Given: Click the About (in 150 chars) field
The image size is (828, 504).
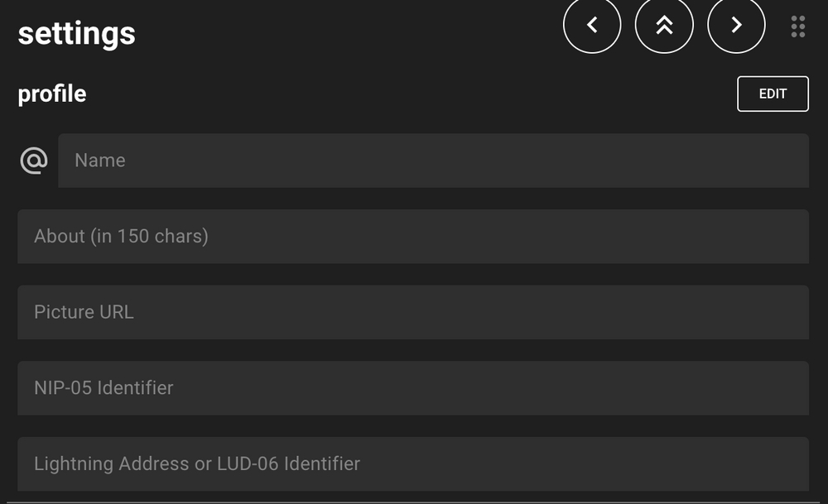Looking at the screenshot, I should click(413, 237).
